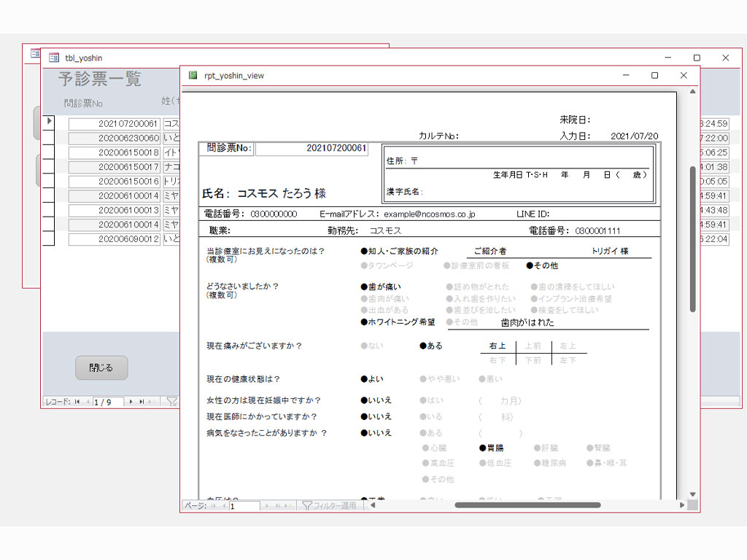
Task: Click the filter icon beside the record navigator
Action: [x=172, y=401]
